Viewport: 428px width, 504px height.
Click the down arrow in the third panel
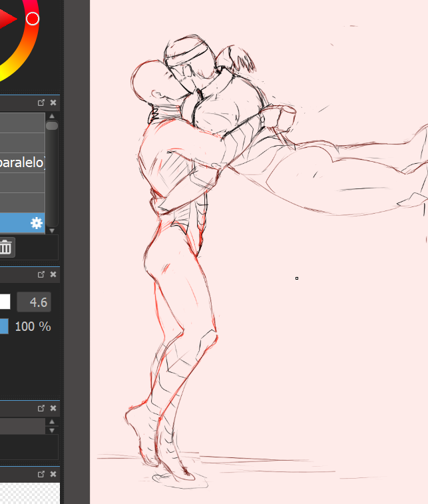(x=52, y=430)
